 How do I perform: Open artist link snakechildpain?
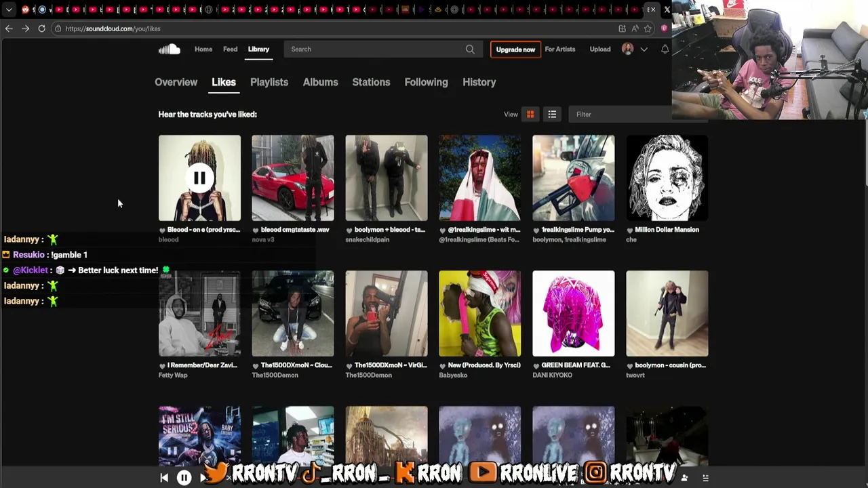pyautogui.click(x=368, y=240)
